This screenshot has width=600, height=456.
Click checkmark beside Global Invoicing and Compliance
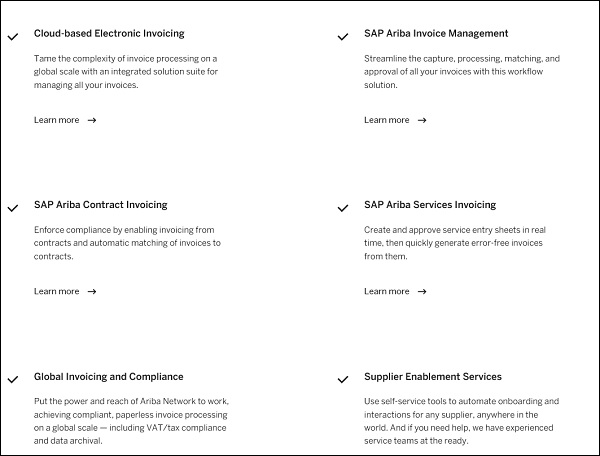pyautogui.click(x=12, y=380)
